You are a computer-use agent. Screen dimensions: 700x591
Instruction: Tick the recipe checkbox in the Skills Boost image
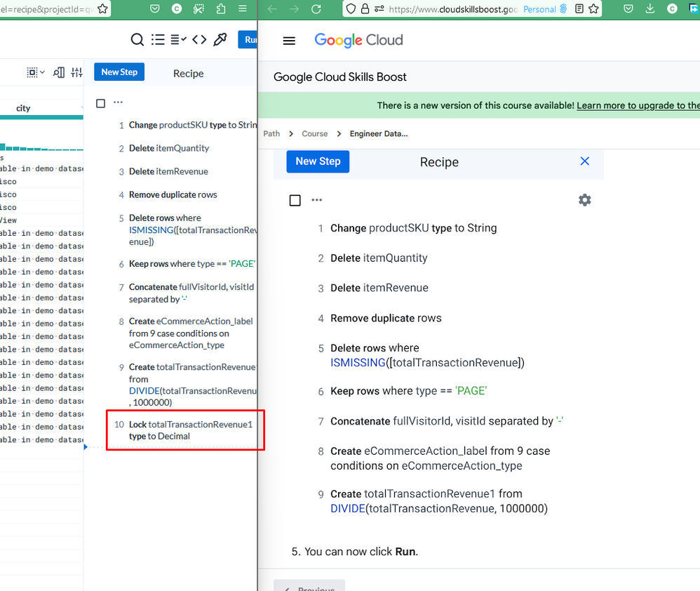295,200
